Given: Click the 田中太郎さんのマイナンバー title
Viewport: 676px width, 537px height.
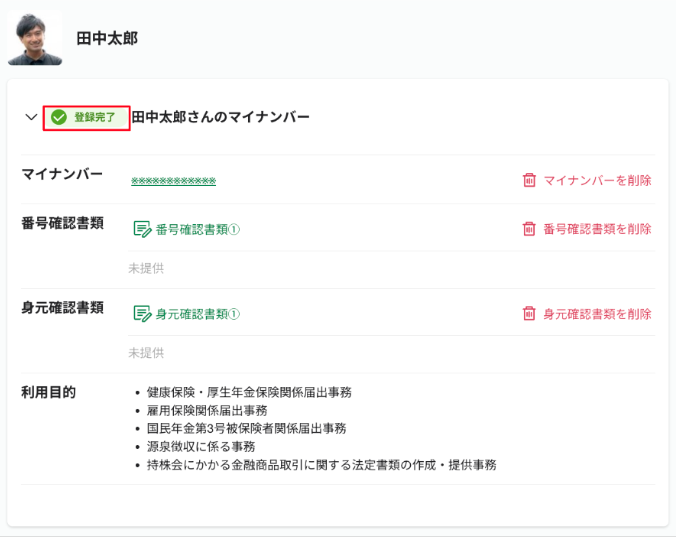Looking at the screenshot, I should pyautogui.click(x=220, y=117).
